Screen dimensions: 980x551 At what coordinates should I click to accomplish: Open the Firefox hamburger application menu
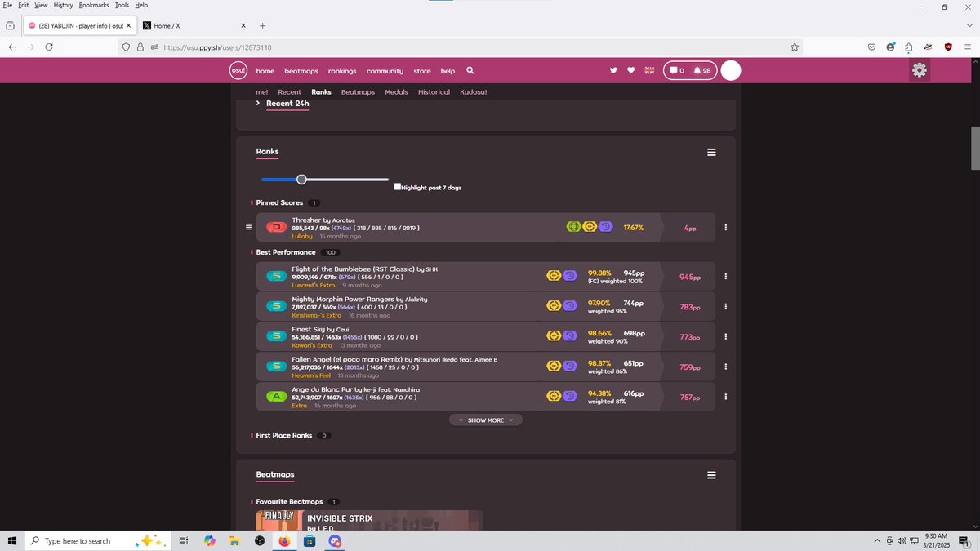click(967, 47)
